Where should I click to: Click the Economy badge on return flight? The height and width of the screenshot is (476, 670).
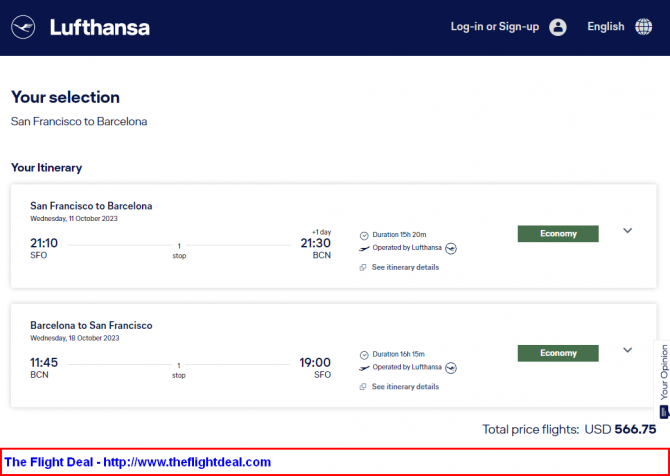pos(558,353)
